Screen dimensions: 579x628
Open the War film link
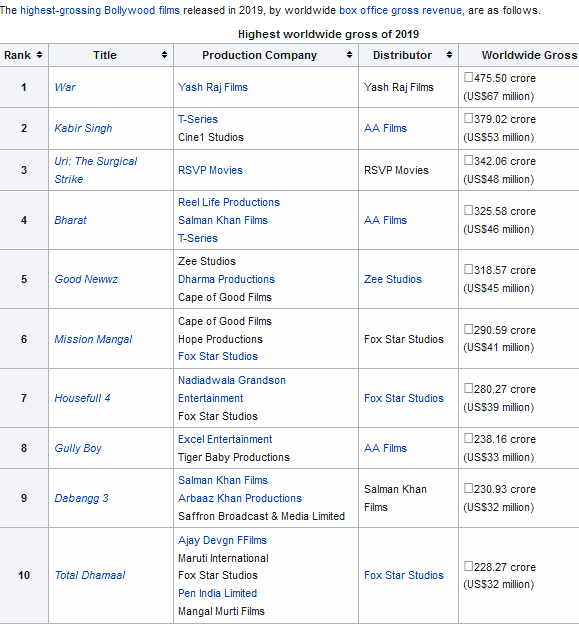[65, 87]
